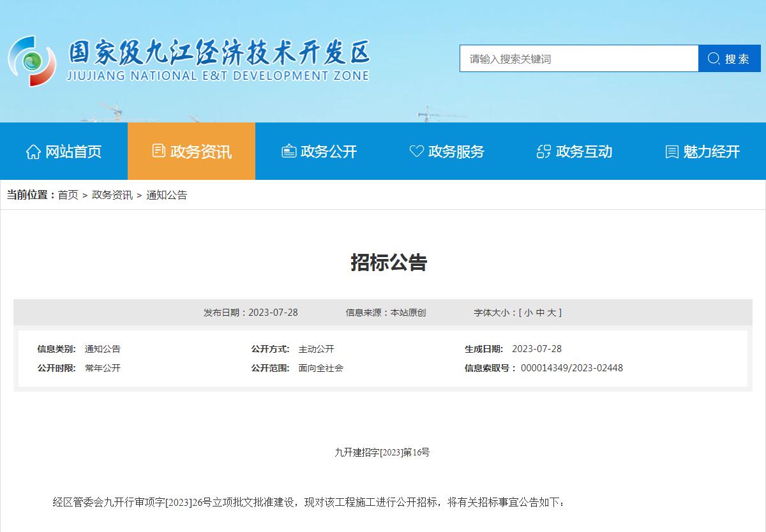Click the magnifier icon in search button

click(x=714, y=59)
